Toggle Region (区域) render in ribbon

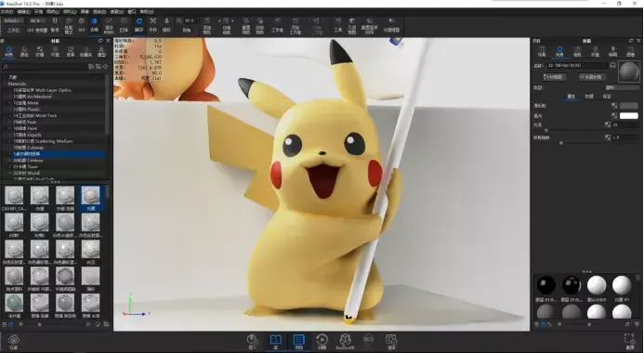point(124,25)
